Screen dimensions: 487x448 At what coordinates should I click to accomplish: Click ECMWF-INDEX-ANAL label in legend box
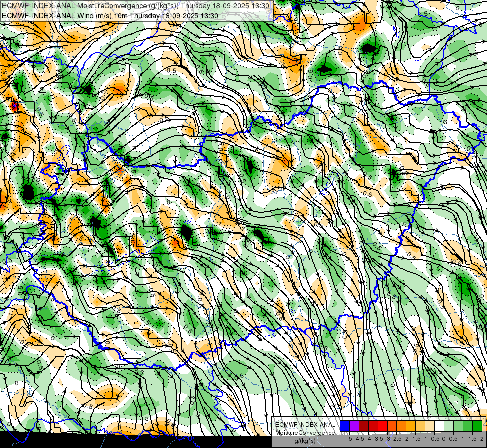click(305, 425)
